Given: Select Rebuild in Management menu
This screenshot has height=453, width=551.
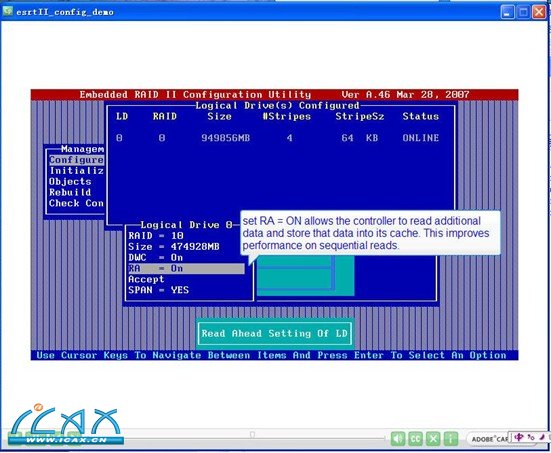Looking at the screenshot, I should (70, 193).
